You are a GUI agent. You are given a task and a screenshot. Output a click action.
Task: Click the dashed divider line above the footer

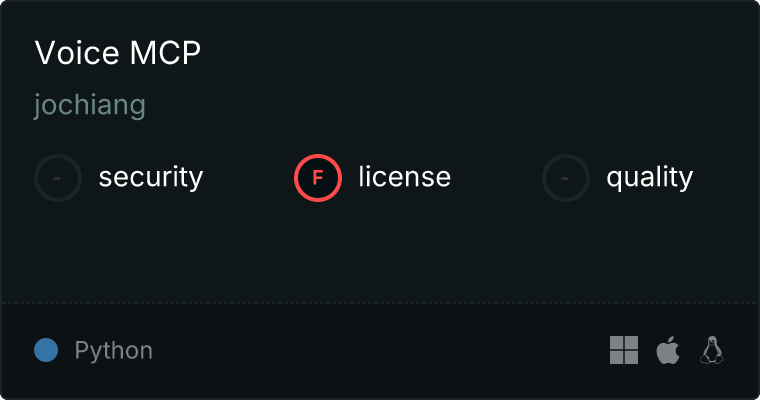(380, 303)
